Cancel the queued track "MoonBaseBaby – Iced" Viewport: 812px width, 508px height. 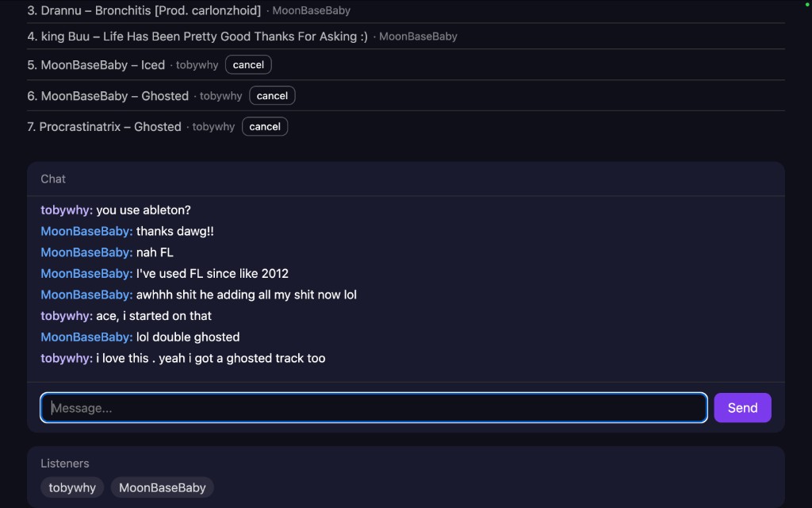[x=248, y=65]
